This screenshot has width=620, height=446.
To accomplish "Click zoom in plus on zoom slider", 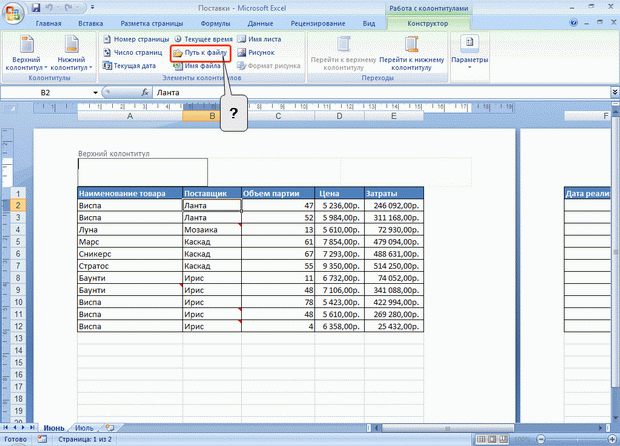I will 613,439.
